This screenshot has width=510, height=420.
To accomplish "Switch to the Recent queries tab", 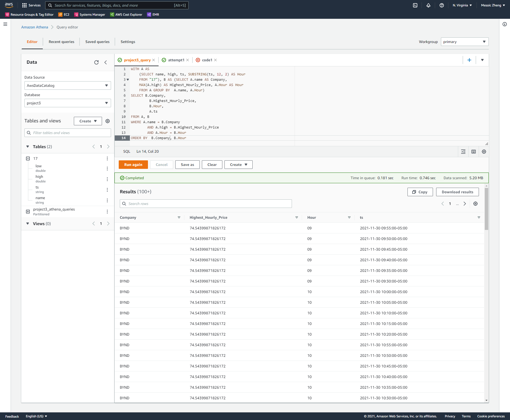I will point(61,42).
